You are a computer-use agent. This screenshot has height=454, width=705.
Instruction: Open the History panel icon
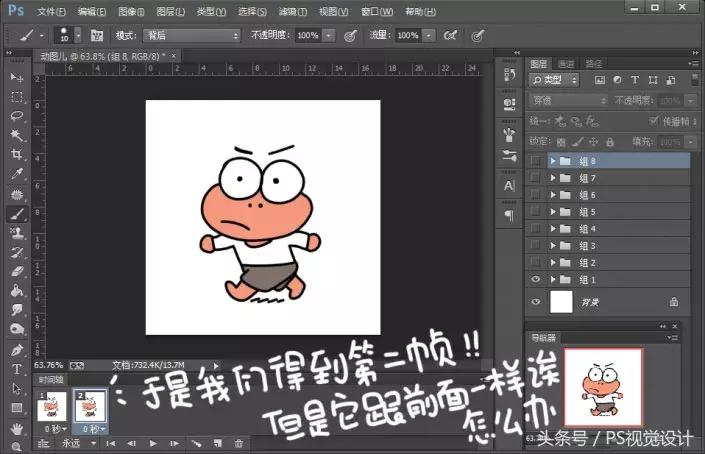pyautogui.click(x=509, y=74)
